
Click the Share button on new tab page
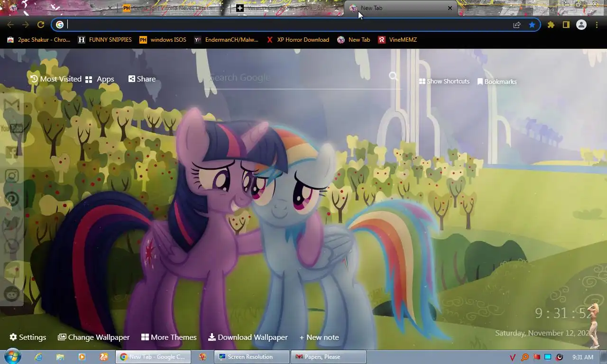[x=142, y=79]
